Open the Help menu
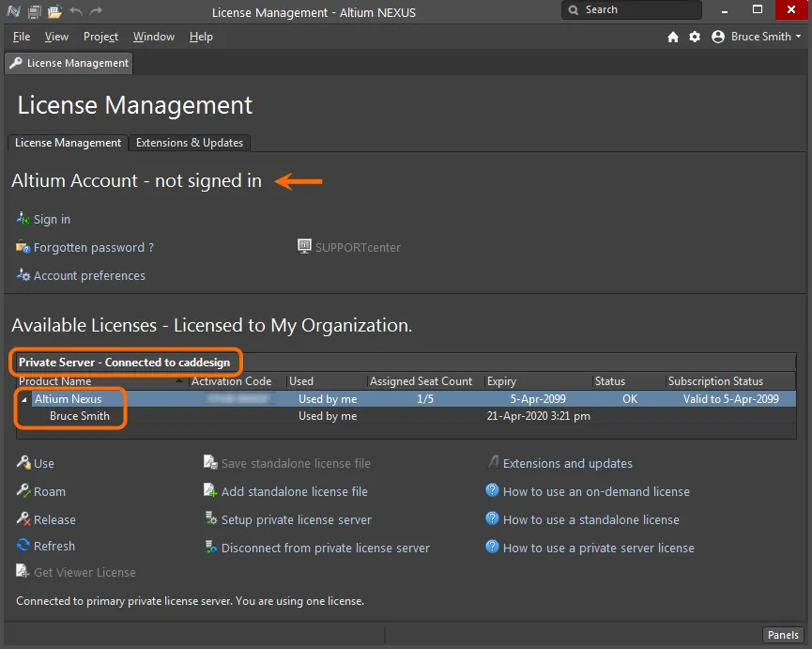The width and height of the screenshot is (812, 649). click(x=201, y=37)
